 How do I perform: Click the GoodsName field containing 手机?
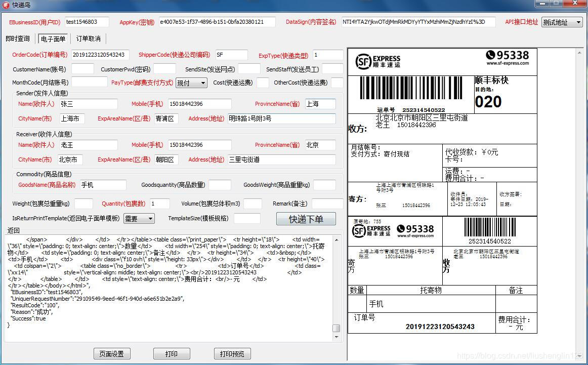(103, 185)
